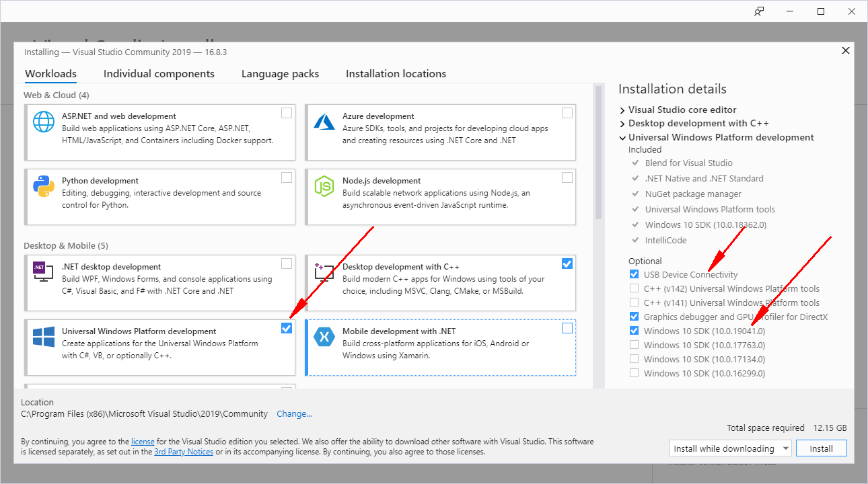Enable .NET desktop development checkbox

[x=287, y=264]
